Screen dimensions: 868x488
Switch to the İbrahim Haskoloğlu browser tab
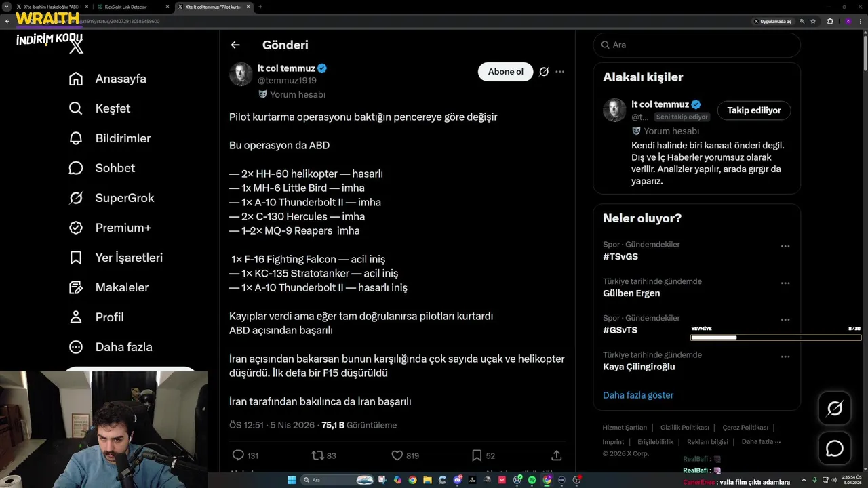tap(52, 7)
